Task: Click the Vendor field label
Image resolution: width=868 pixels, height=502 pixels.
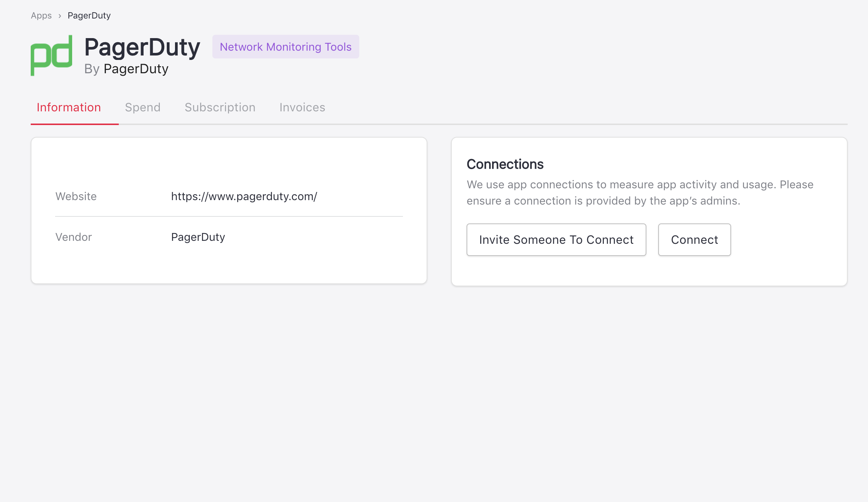Action: (x=73, y=237)
